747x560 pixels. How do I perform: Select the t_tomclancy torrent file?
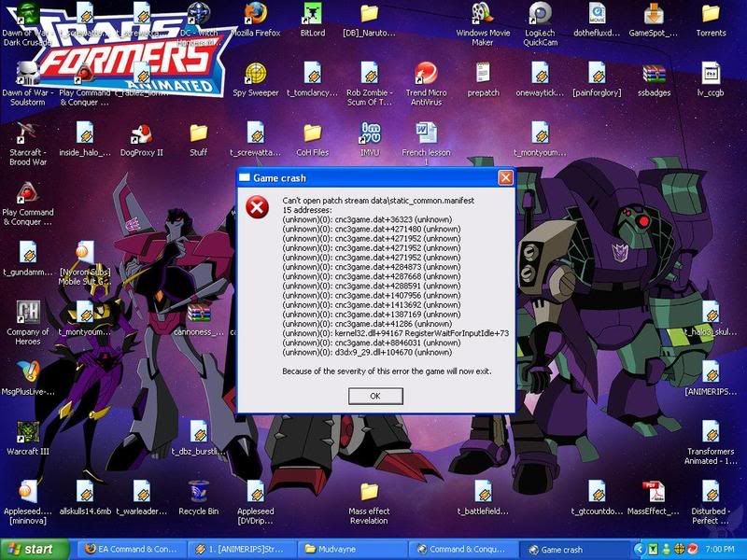click(313, 74)
